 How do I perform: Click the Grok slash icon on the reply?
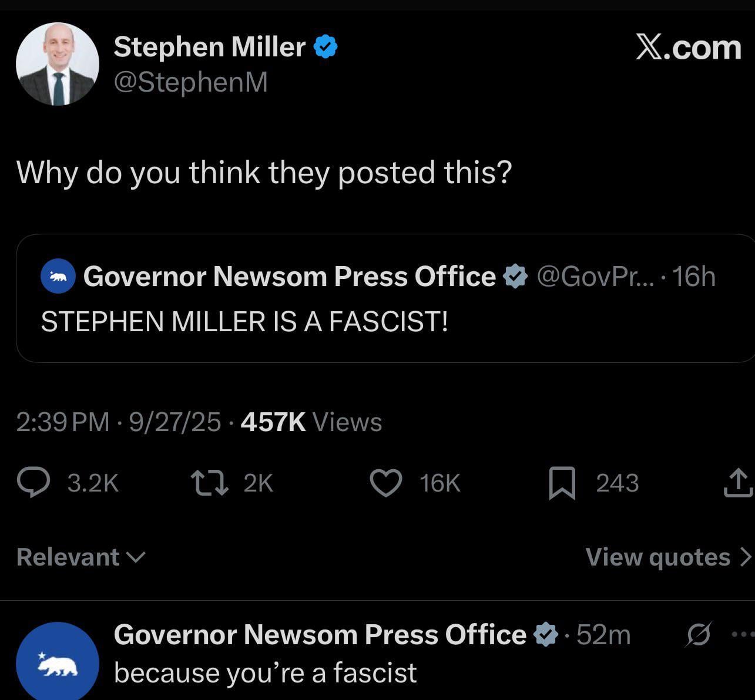tap(698, 634)
